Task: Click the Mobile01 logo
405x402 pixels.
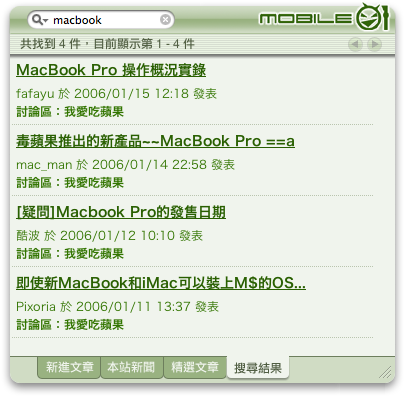Action: click(x=324, y=17)
